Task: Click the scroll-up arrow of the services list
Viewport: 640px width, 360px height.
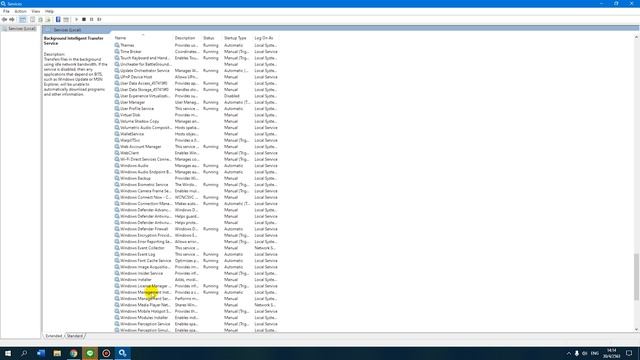Action: pyautogui.click(x=636, y=37)
